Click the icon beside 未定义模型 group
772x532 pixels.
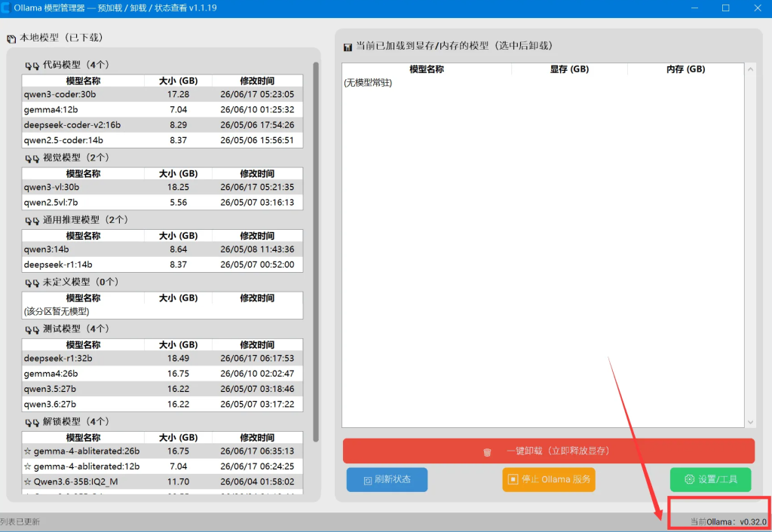[x=32, y=283]
